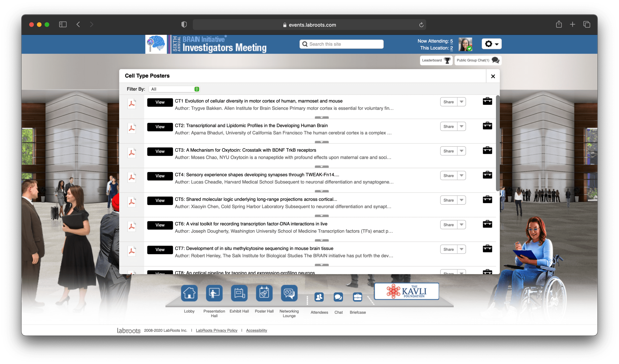Open Poster Hall icon
The width and height of the screenshot is (619, 364).
tap(264, 293)
